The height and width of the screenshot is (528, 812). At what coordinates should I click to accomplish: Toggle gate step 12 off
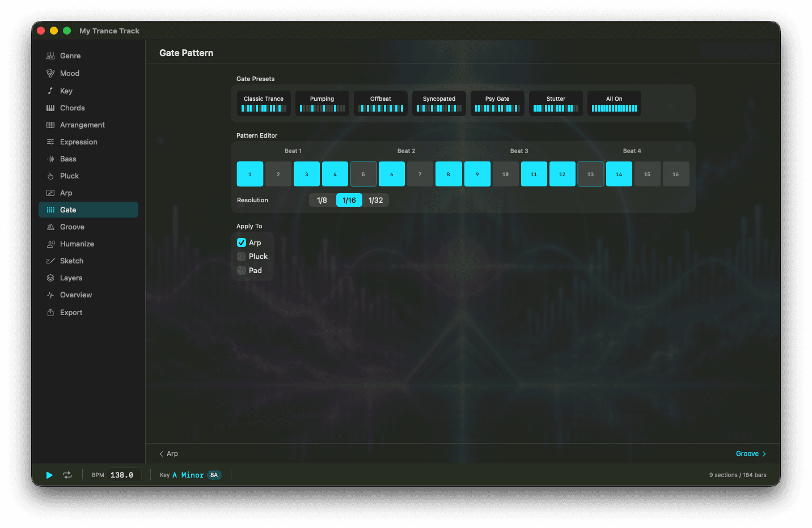tap(563, 174)
